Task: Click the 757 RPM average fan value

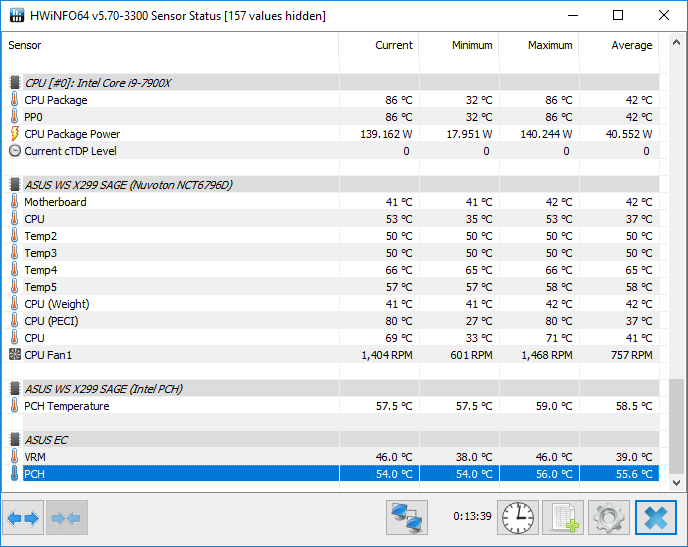Action: 631,355
